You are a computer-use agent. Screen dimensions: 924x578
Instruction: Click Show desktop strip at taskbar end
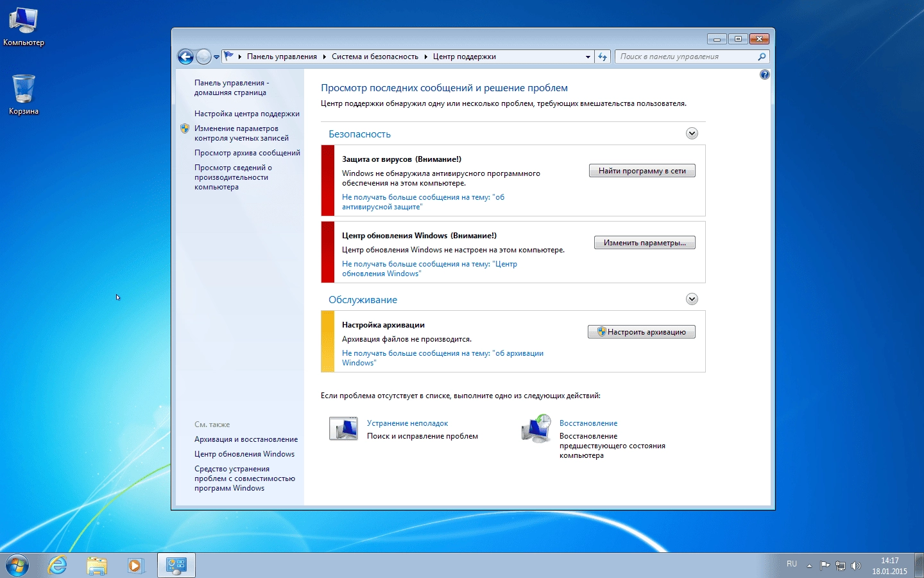(x=919, y=566)
